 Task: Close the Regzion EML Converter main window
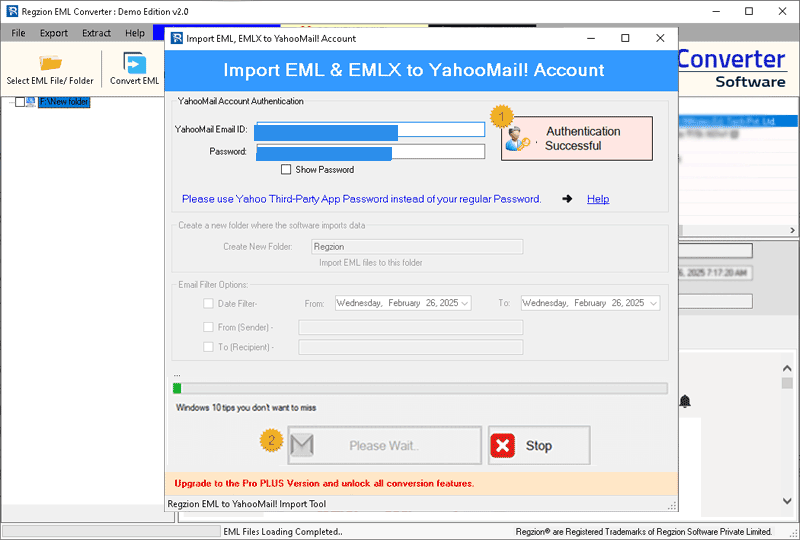pos(782,11)
